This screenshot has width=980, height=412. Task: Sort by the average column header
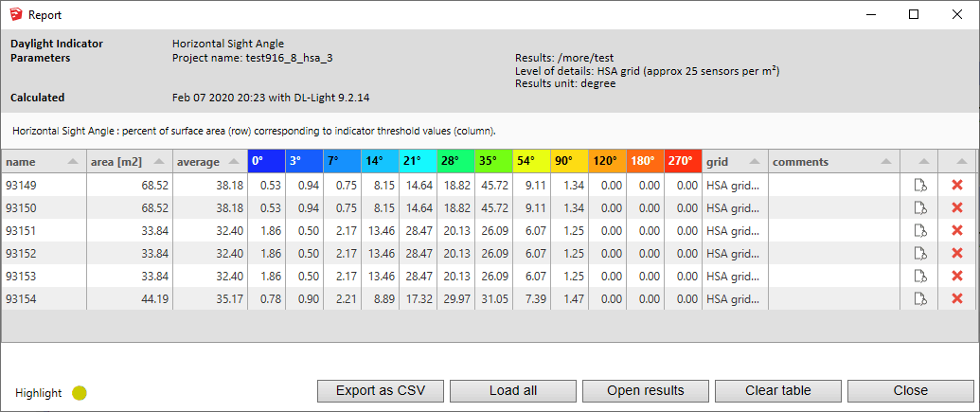[210, 161]
